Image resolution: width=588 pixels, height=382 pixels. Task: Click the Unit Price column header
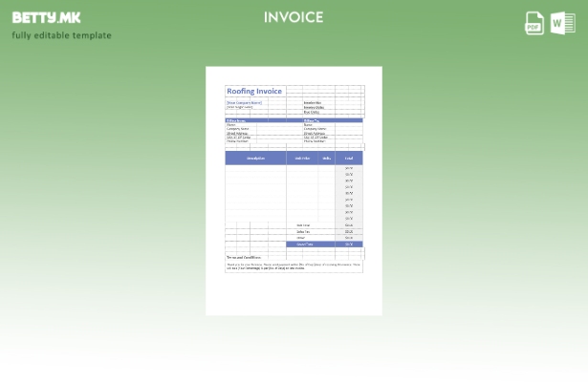[x=302, y=158]
